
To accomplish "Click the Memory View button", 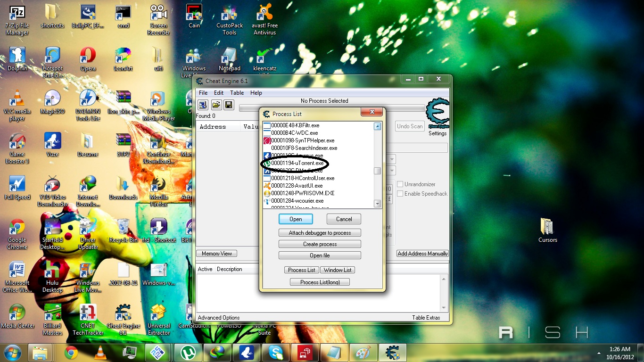I will (216, 254).
